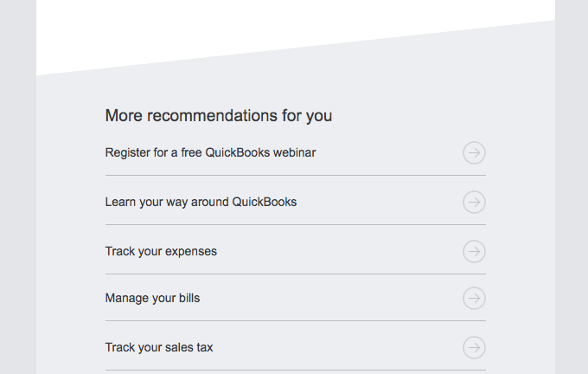Click the word bills in Manage your bills
Image resolution: width=588 pixels, height=374 pixels.
tap(189, 298)
